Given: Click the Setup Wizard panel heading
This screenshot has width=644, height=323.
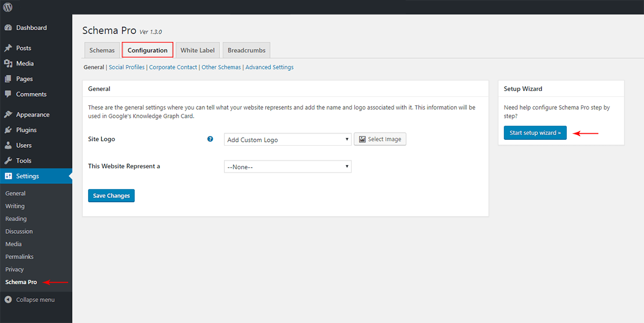Looking at the screenshot, I should [x=524, y=89].
